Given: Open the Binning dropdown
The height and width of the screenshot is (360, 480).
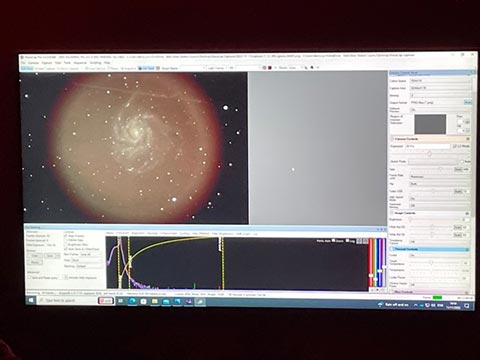Looking at the screenshot, I should (x=440, y=95).
